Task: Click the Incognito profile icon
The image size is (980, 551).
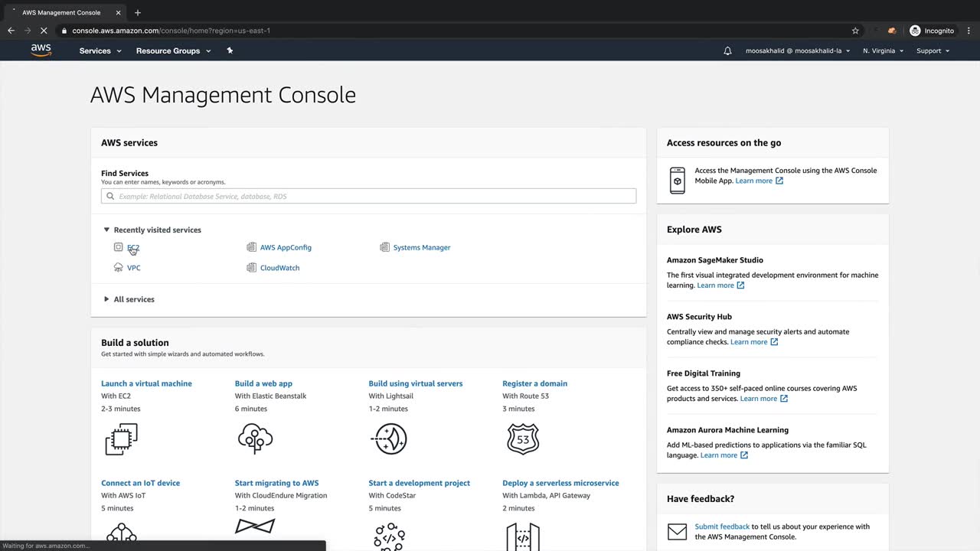Action: 915,31
